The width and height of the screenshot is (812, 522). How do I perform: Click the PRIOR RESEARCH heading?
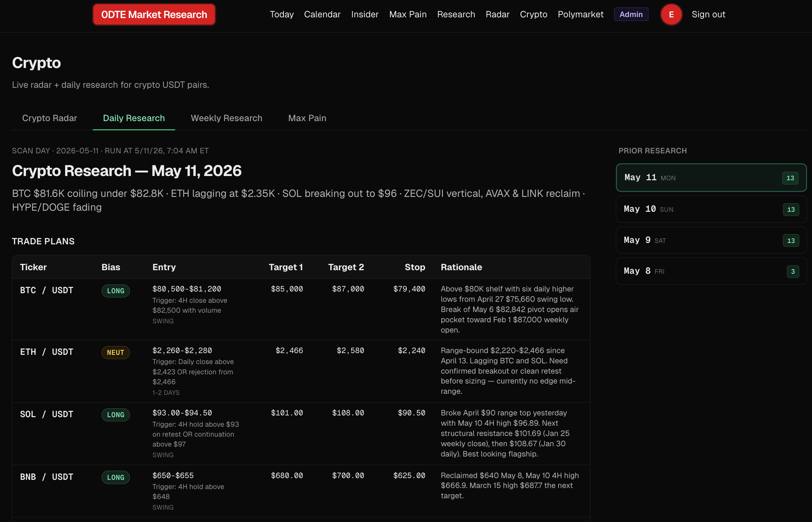[652, 151]
